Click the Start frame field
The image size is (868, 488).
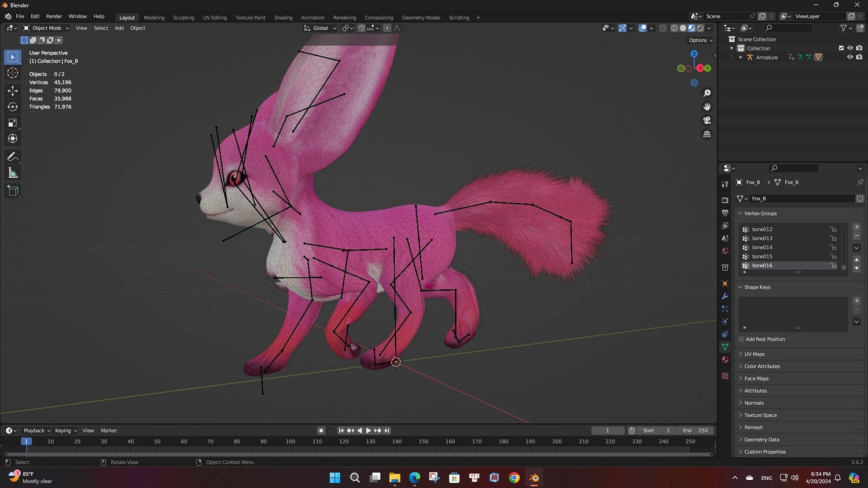[x=657, y=431]
